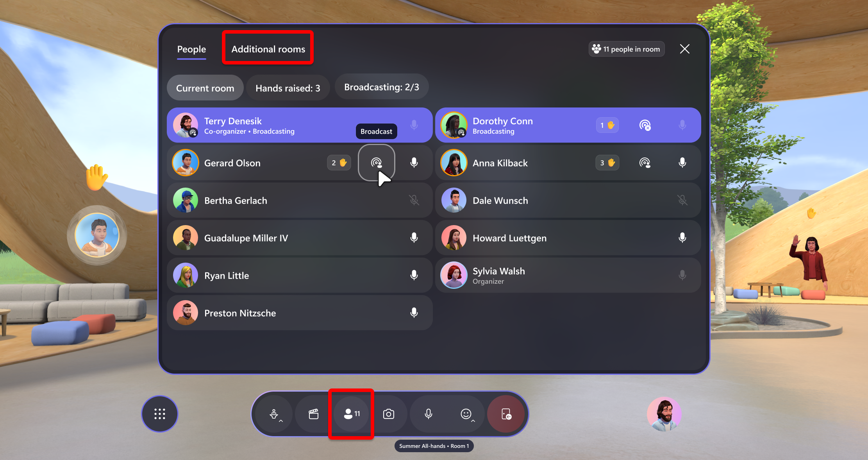The image size is (868, 460).
Task: Toggle mute for Preston Nitzsche
Action: [x=415, y=313]
